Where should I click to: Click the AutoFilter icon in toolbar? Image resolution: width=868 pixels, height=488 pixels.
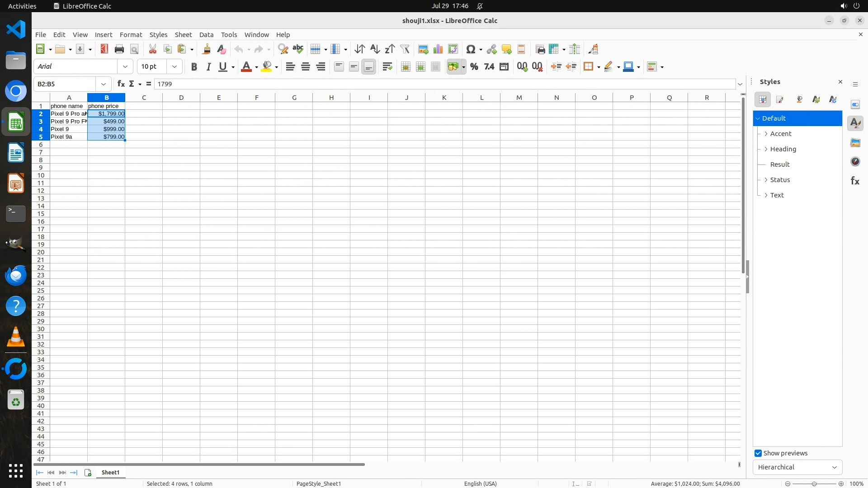point(405,49)
